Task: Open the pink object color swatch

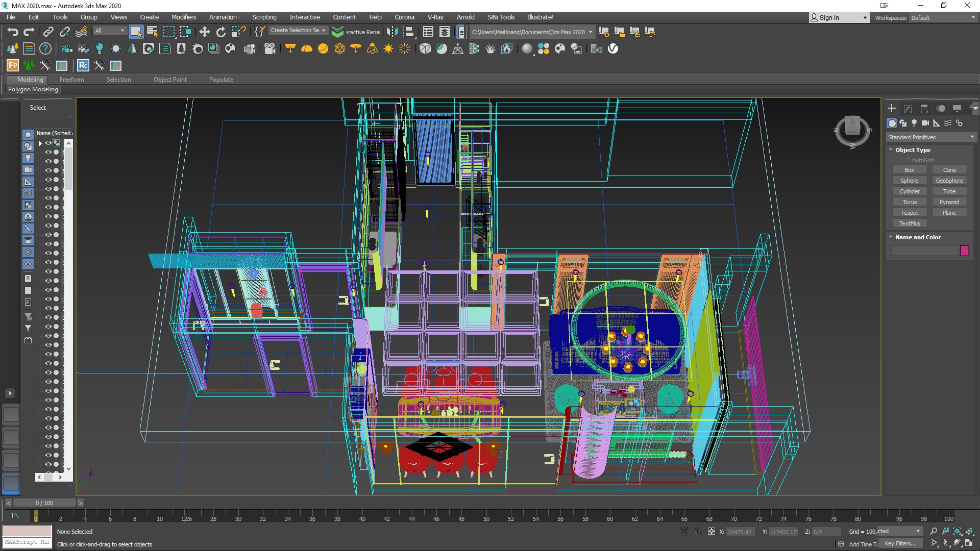Action: pyautogui.click(x=964, y=251)
